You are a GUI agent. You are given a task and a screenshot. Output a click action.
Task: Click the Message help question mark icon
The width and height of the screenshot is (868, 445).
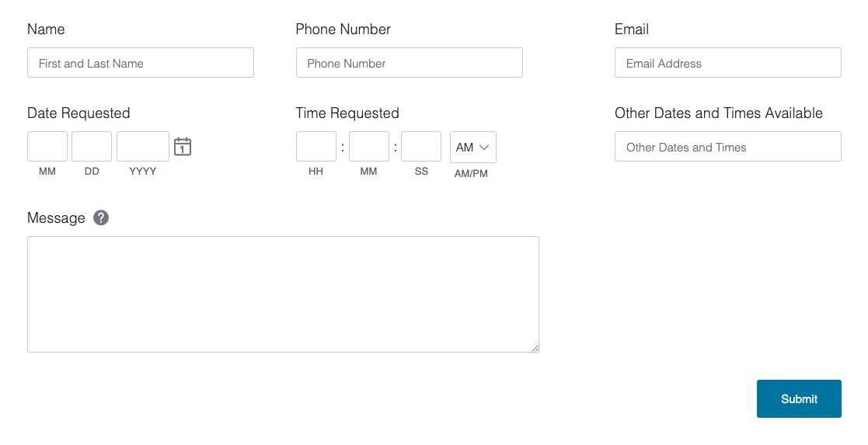[x=101, y=218]
